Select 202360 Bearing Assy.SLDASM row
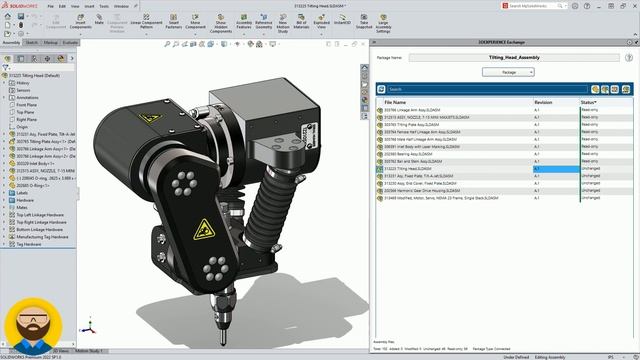 click(504, 154)
